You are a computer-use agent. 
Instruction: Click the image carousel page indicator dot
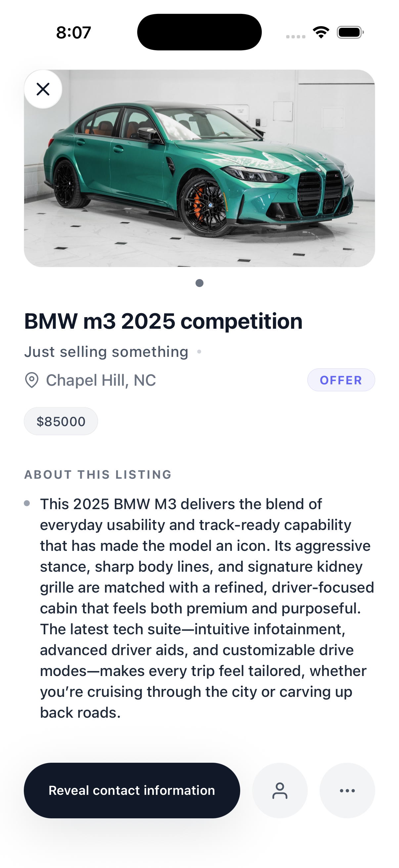point(199,283)
